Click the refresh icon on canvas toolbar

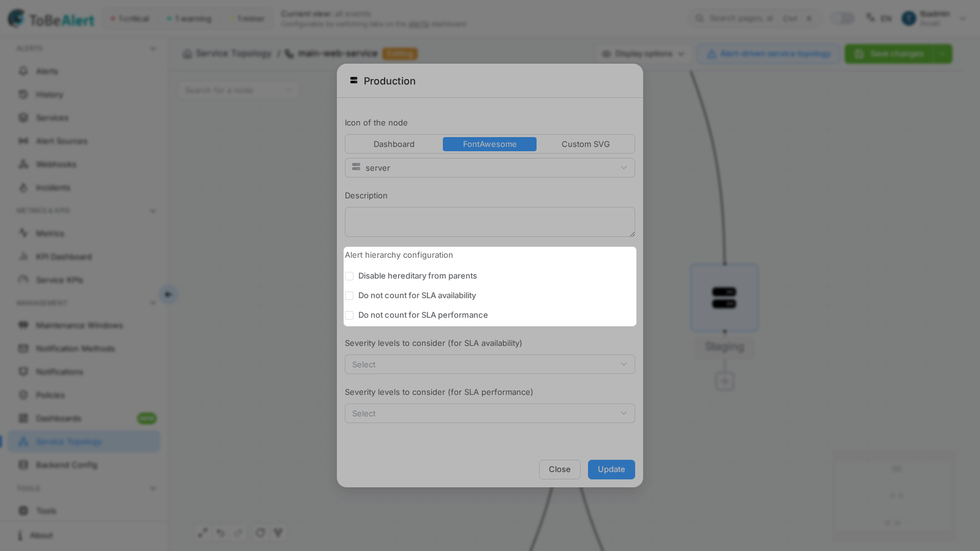pos(260,533)
